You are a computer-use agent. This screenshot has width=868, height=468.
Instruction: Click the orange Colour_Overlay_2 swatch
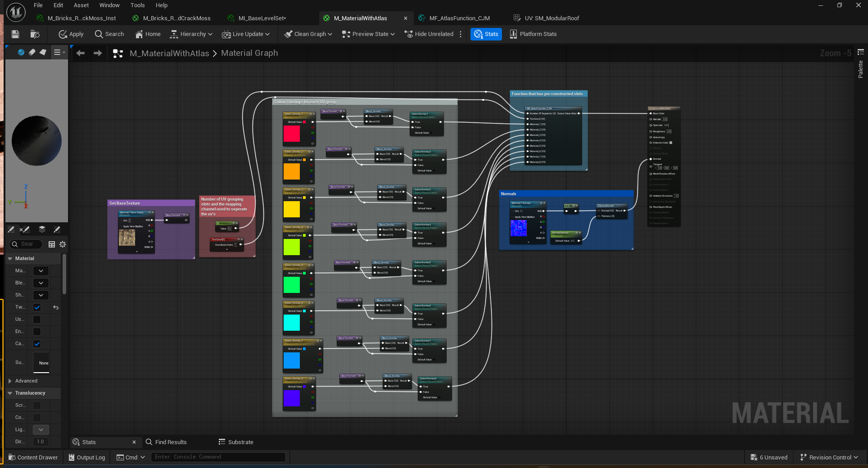292,171
